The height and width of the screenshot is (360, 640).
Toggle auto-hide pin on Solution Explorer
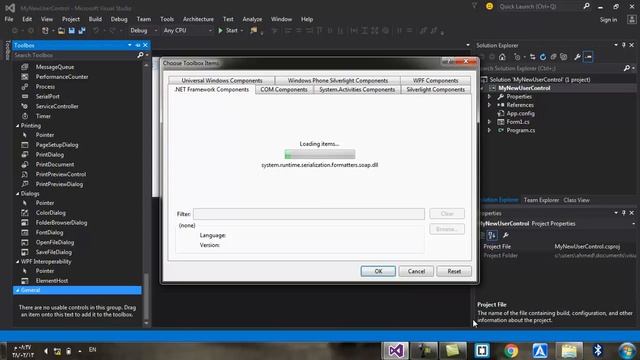pyautogui.click(x=624, y=45)
